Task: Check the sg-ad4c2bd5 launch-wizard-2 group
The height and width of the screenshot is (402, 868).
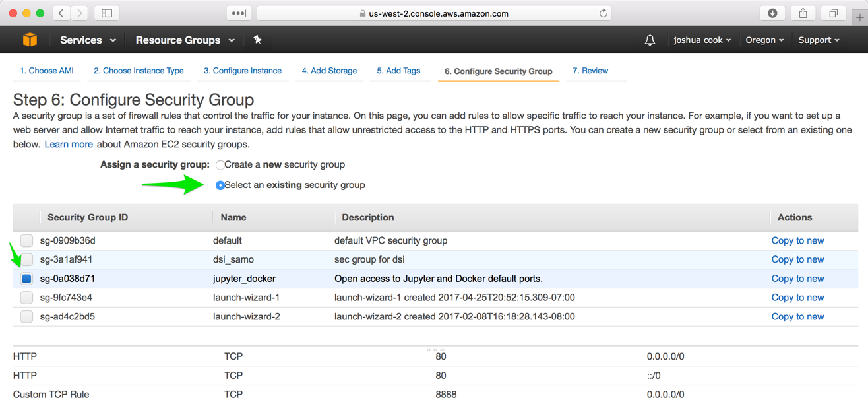Action: point(26,317)
